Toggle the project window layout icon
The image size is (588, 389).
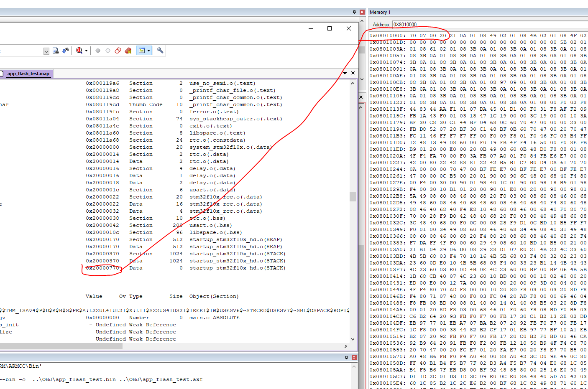[142, 51]
